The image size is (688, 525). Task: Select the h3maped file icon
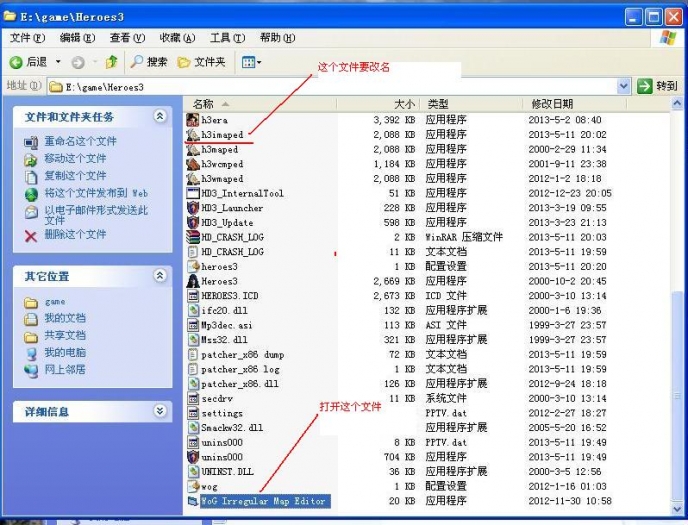pos(193,149)
